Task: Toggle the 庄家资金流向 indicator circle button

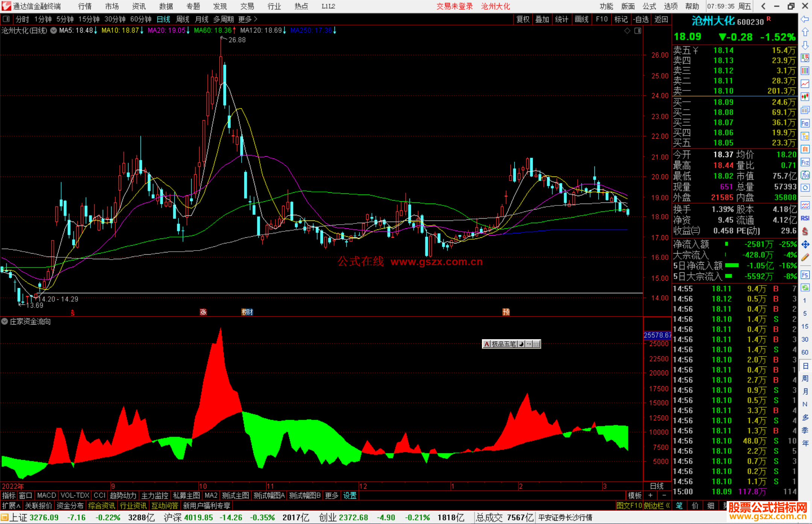Action: point(5,322)
